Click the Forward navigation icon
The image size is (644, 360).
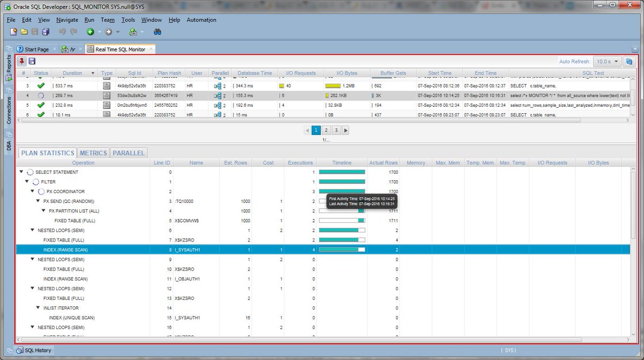(x=109, y=32)
